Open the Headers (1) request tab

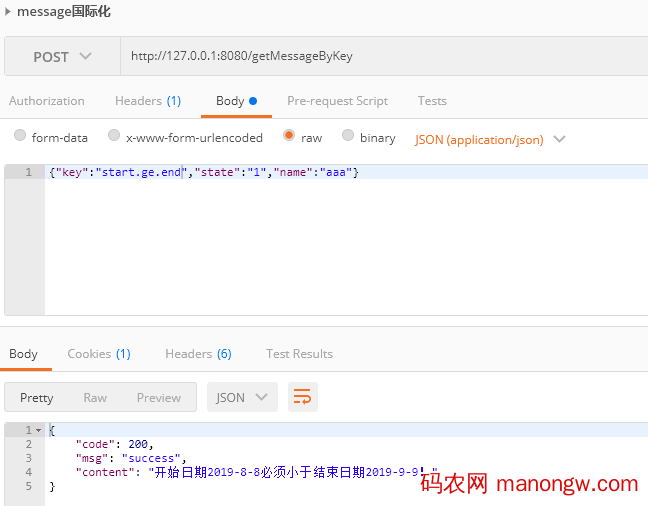pos(148,101)
